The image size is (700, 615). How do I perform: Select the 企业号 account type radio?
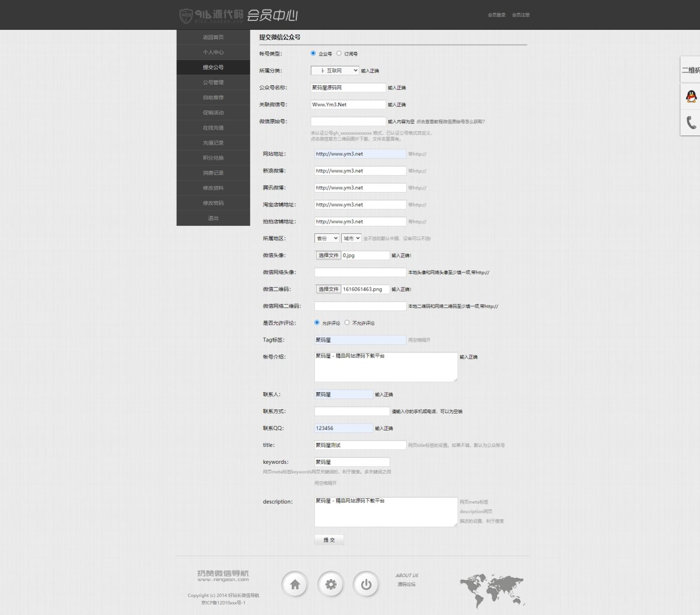coord(313,53)
